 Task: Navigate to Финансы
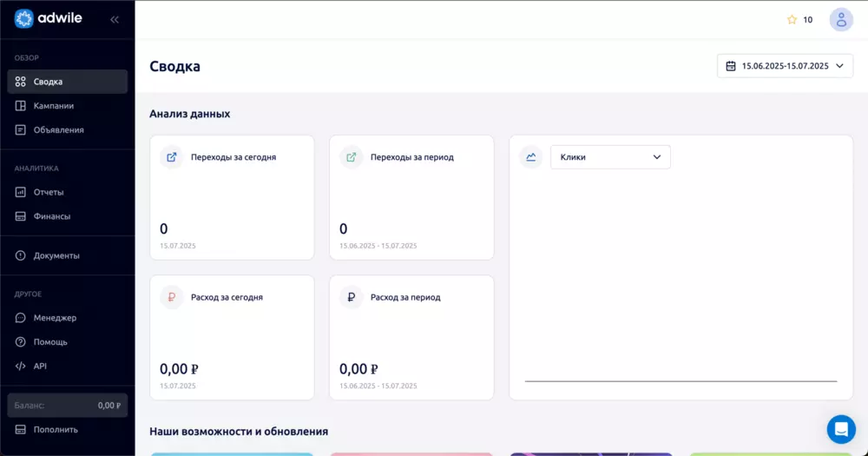[x=68, y=216]
